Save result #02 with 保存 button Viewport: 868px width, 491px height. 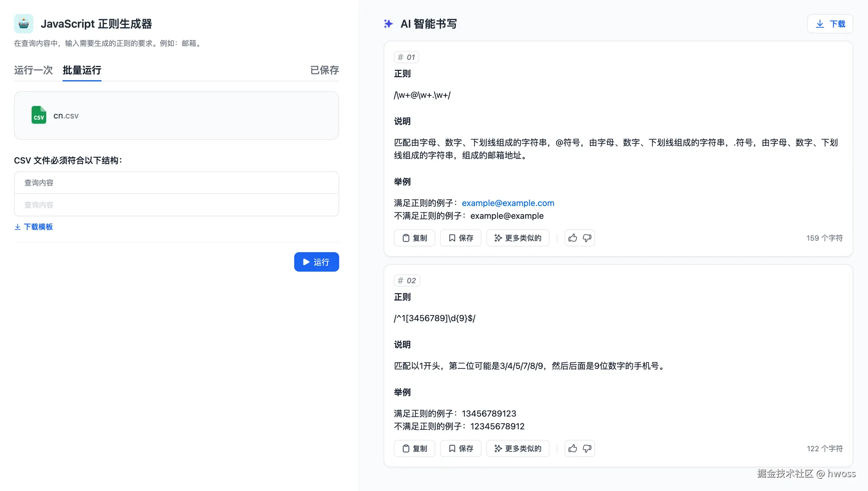460,448
